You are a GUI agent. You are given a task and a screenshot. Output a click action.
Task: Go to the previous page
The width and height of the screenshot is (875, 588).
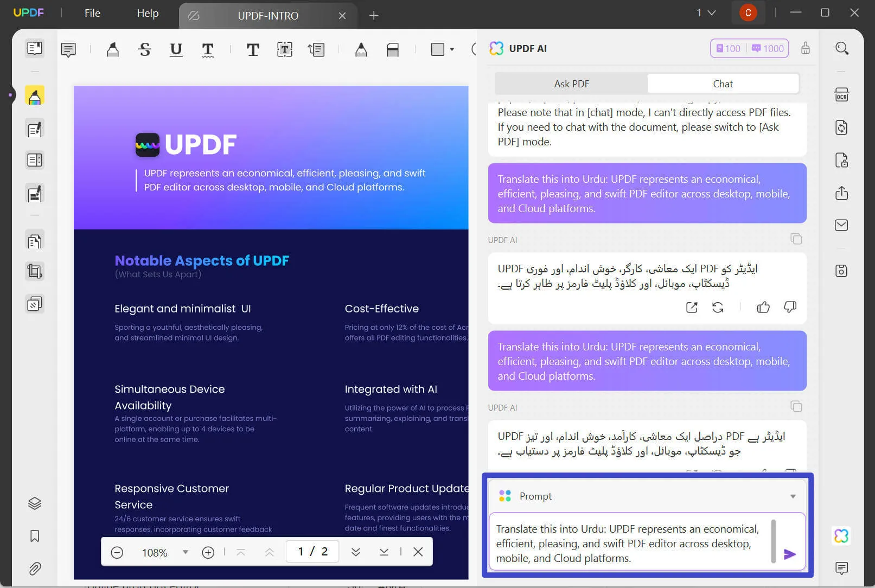(x=270, y=552)
